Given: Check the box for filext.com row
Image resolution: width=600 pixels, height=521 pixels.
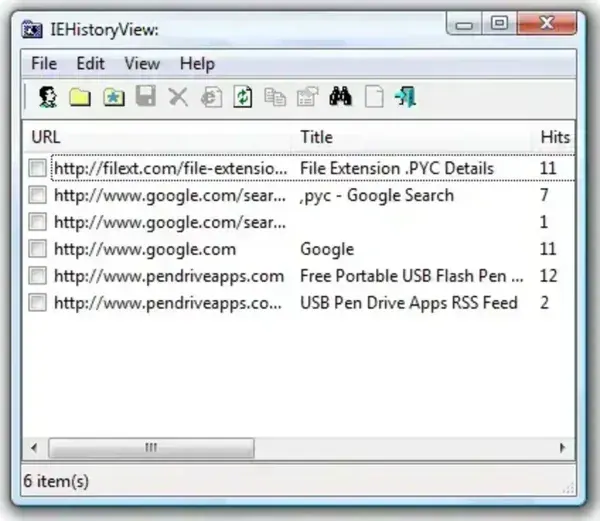Looking at the screenshot, I should coord(38,168).
